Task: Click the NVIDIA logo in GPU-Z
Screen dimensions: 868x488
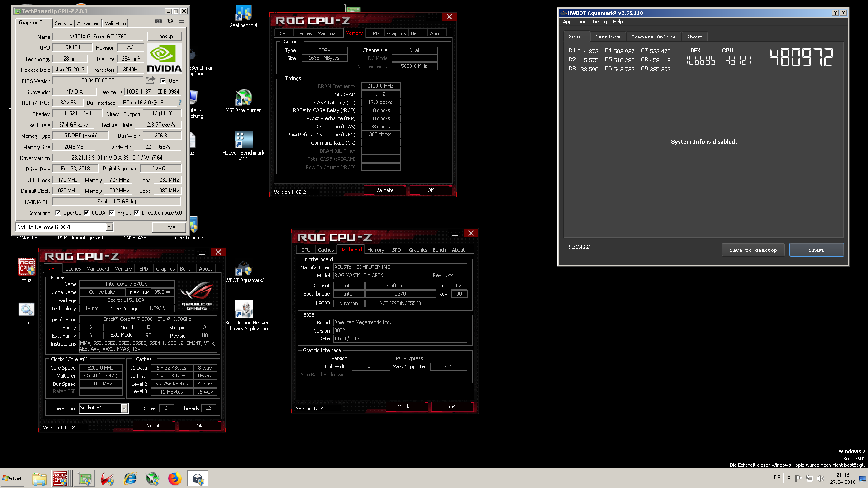Action: [x=165, y=58]
